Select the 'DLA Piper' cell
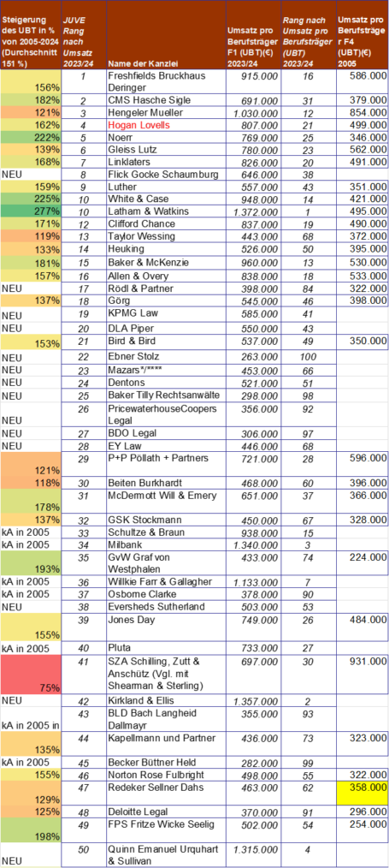The height and width of the screenshot is (868, 389). 166,327
